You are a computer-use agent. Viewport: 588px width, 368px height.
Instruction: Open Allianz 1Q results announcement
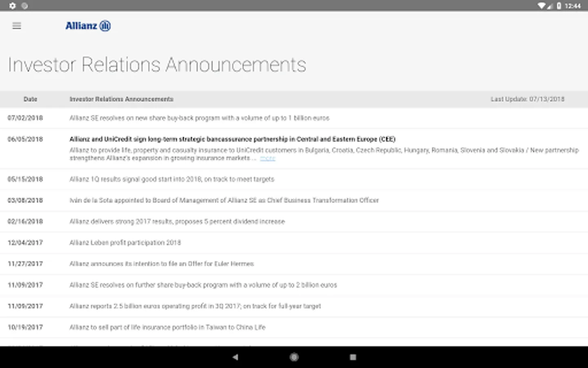(x=172, y=179)
